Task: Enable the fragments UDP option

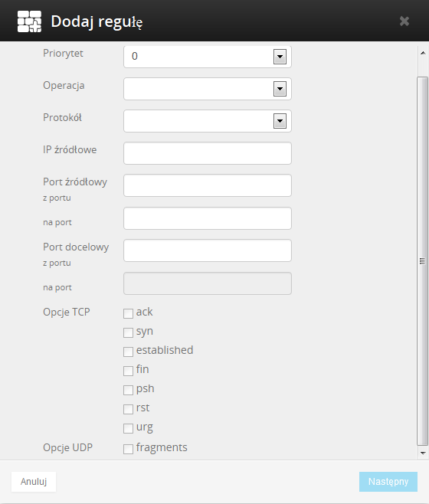Action: (x=128, y=449)
